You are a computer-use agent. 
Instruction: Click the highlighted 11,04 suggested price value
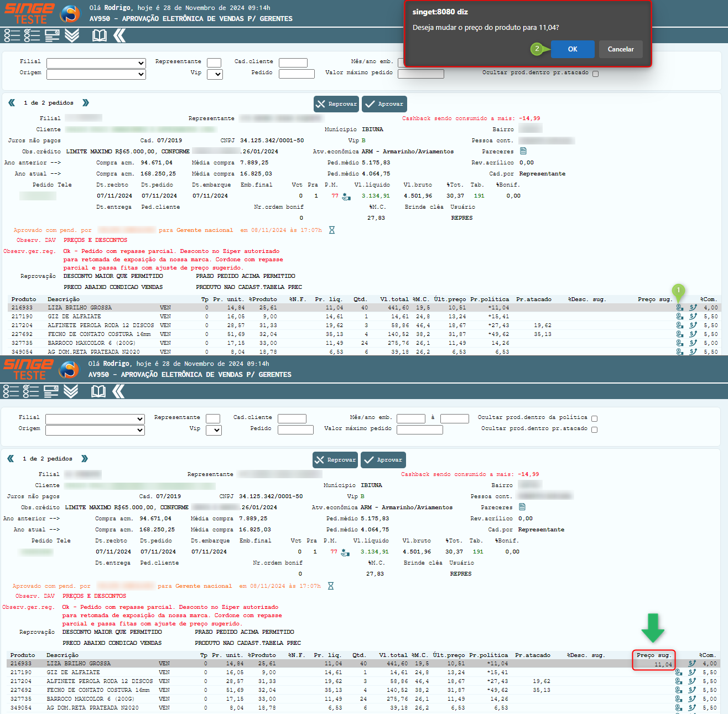coord(663,664)
